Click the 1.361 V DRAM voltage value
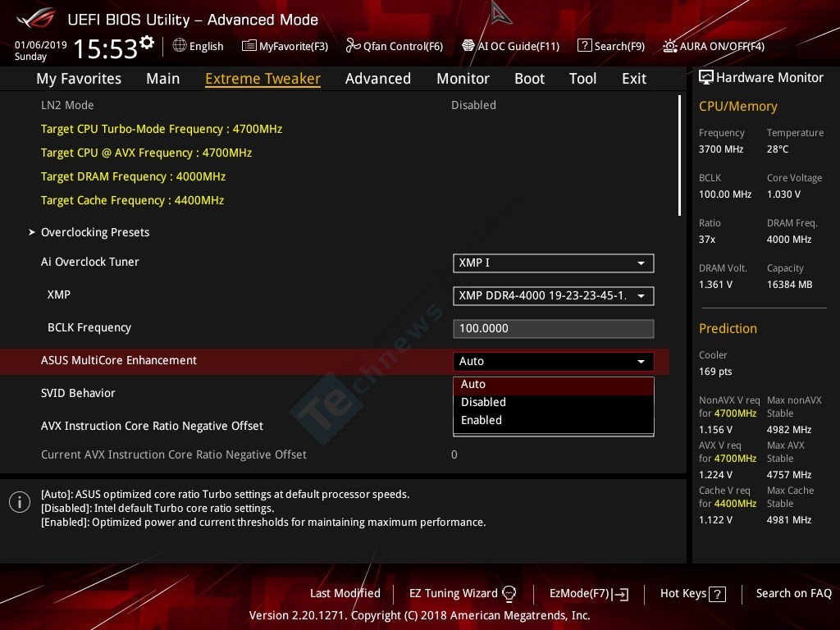Screen dimensions: 840x630 tap(715, 285)
